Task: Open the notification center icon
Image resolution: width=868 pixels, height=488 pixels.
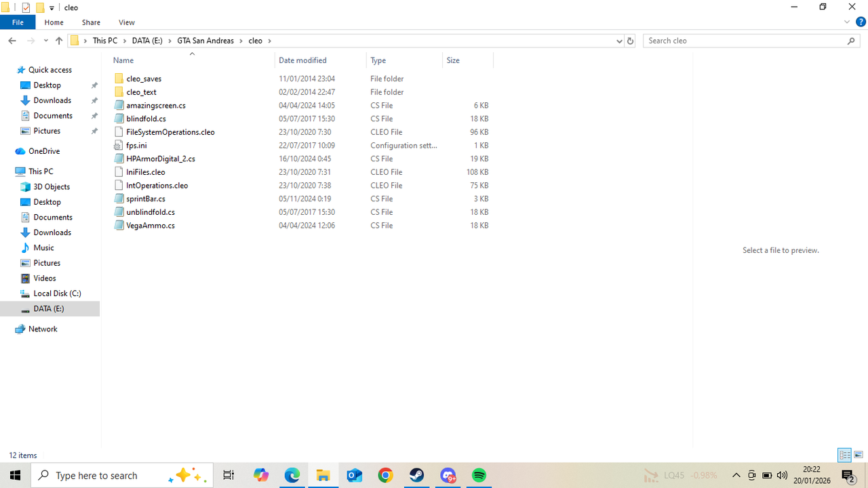Action: pos(848,475)
